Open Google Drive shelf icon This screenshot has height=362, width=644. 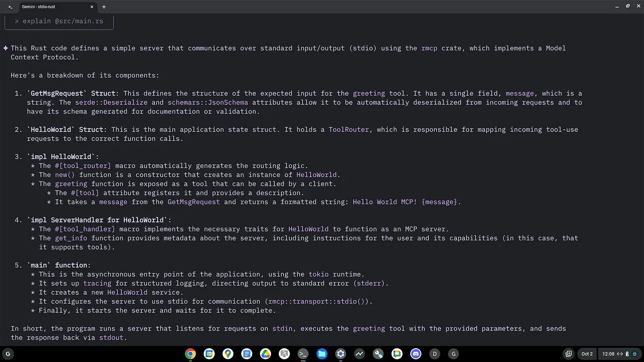265,354
